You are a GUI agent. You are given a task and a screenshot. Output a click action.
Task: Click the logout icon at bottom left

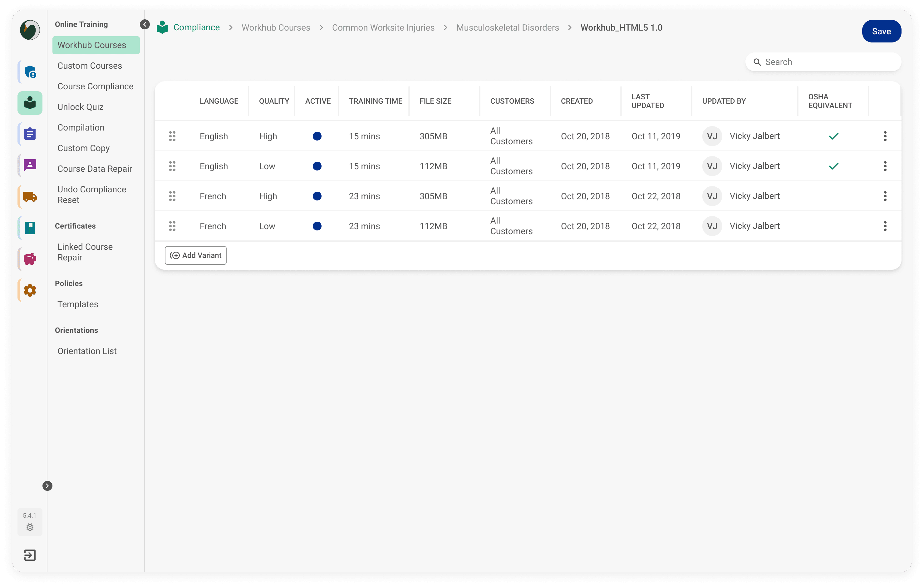(30, 555)
